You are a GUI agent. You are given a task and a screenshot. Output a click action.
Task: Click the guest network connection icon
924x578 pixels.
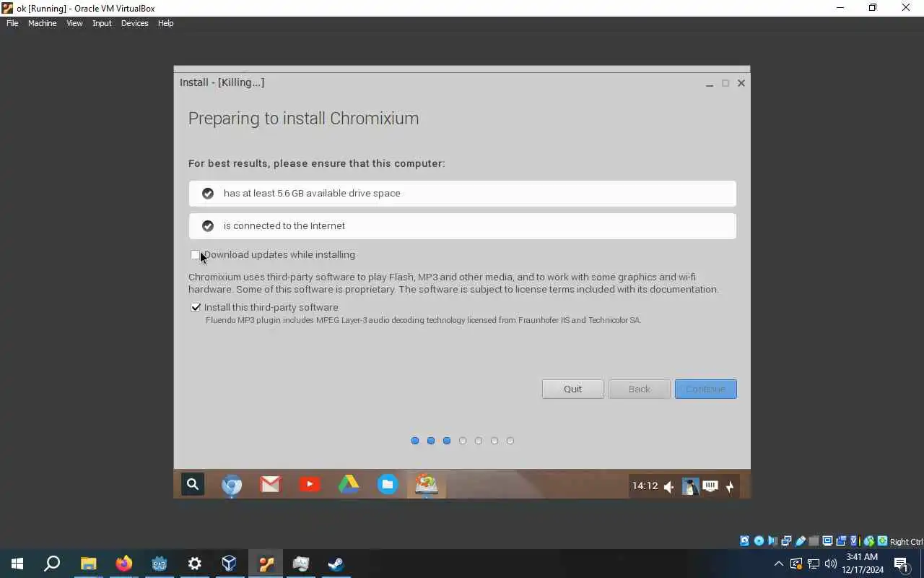click(x=710, y=486)
